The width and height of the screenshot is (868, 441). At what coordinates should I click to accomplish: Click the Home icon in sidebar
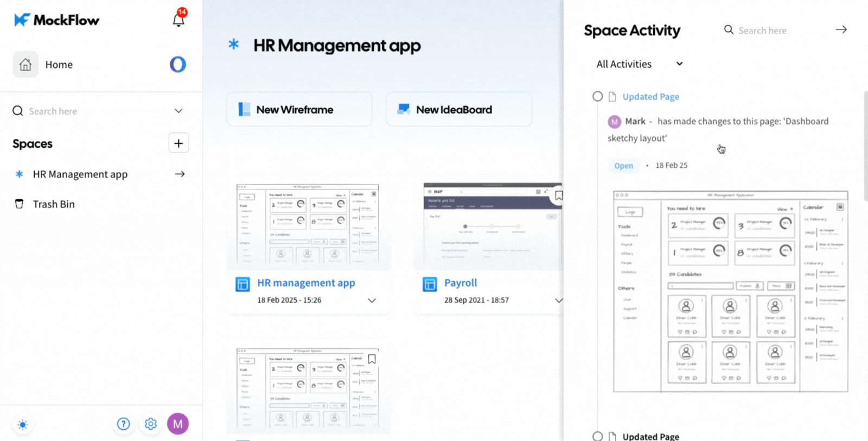pyautogui.click(x=25, y=65)
